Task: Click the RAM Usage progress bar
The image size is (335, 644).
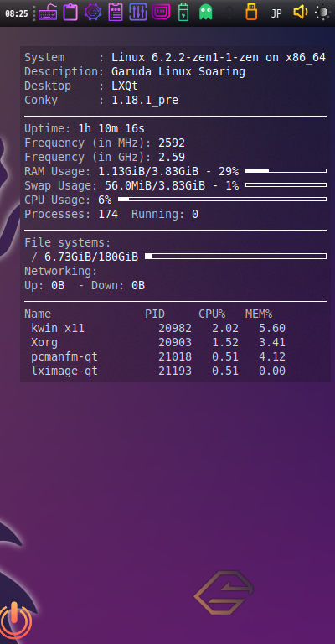Action: (x=286, y=171)
